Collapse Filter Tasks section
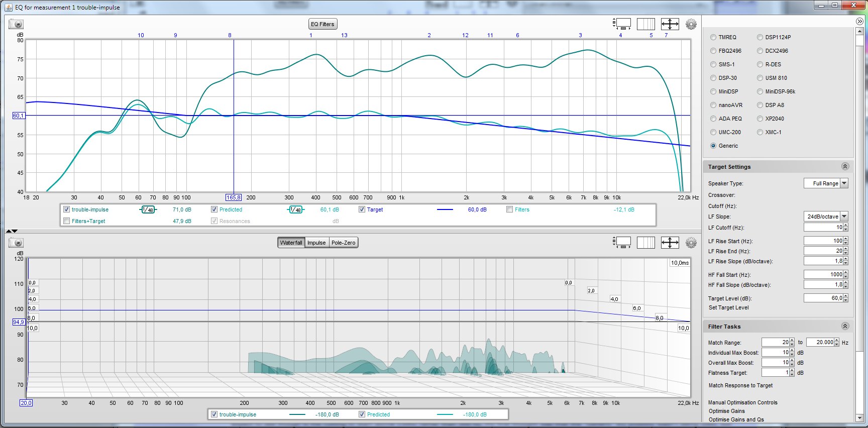This screenshot has width=868, height=428. tap(845, 327)
